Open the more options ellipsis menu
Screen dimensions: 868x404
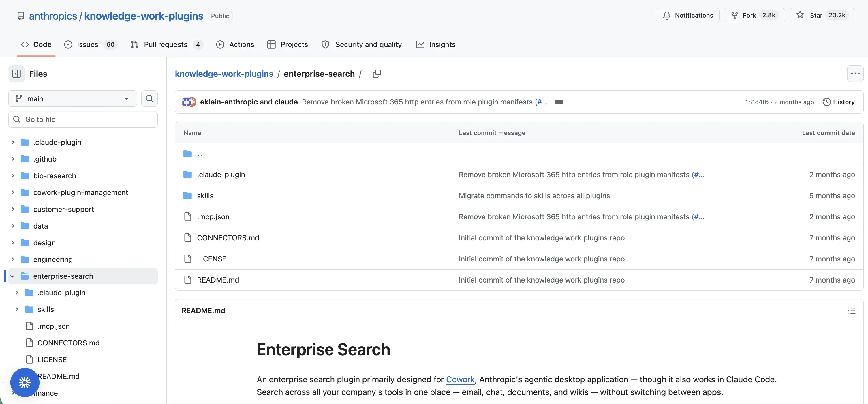[x=855, y=74]
